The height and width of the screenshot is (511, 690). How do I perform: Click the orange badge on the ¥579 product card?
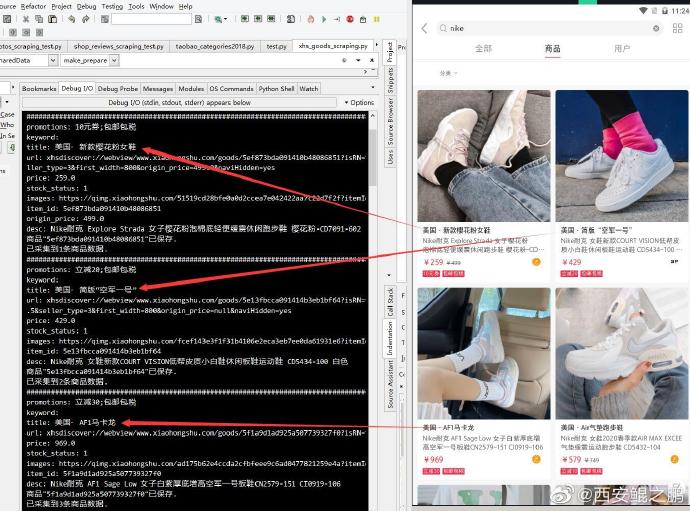click(674, 459)
